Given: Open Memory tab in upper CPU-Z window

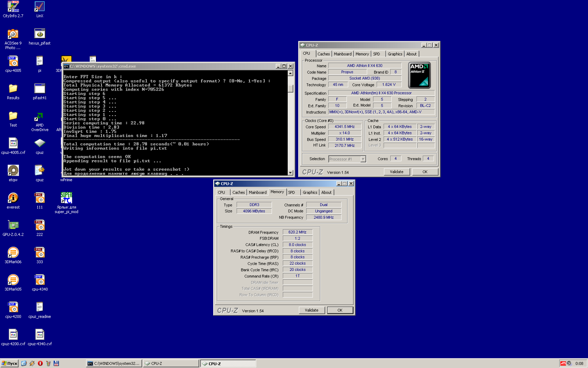Looking at the screenshot, I should pyautogui.click(x=362, y=54).
